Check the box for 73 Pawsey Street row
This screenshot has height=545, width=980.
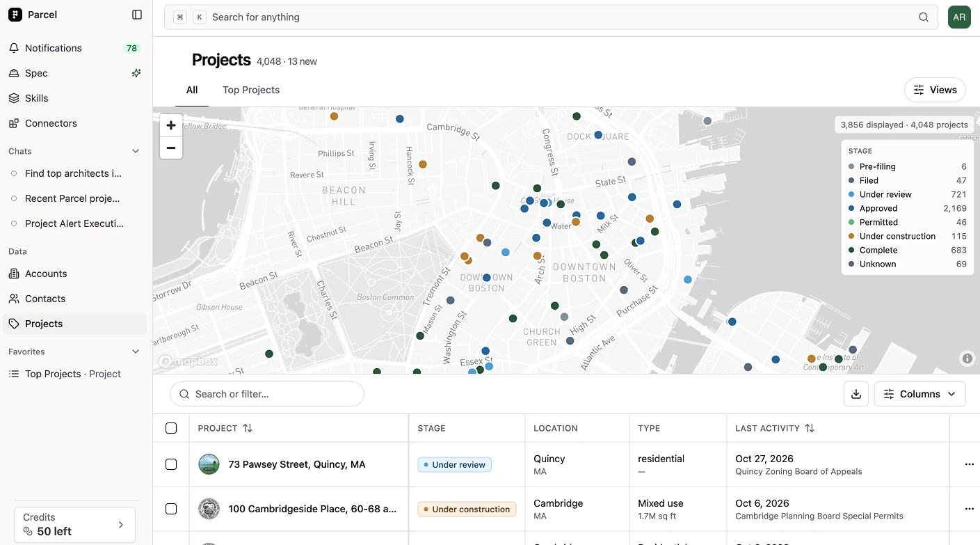pos(171,464)
